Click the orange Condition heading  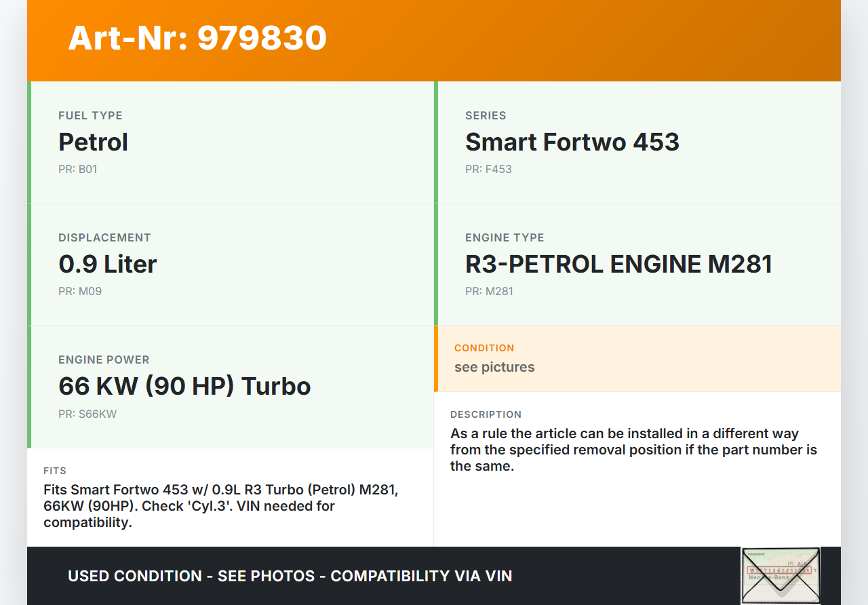click(x=484, y=348)
